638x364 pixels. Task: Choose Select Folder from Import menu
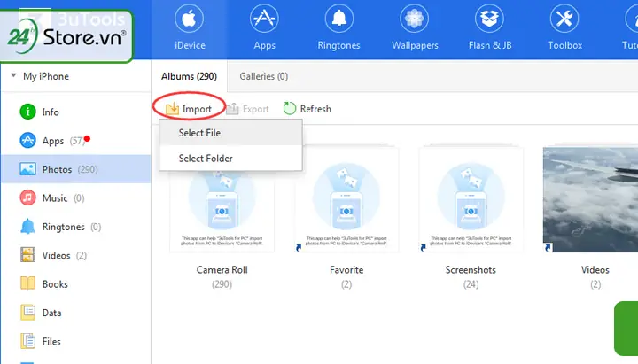point(230,159)
